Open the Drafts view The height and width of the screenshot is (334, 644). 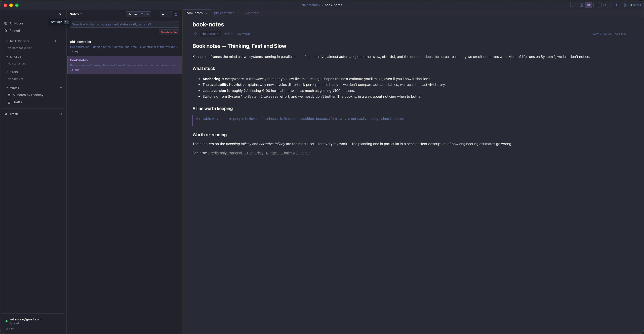pos(17,102)
